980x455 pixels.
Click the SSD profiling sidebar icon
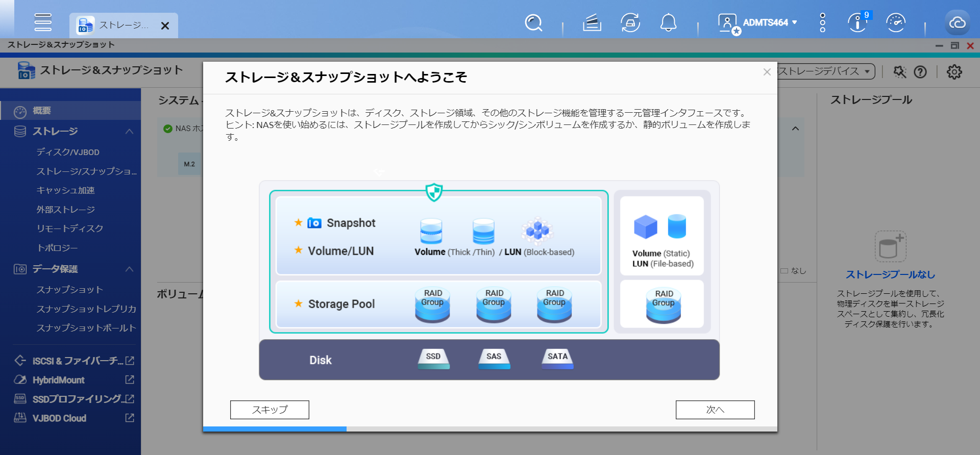[x=20, y=398]
